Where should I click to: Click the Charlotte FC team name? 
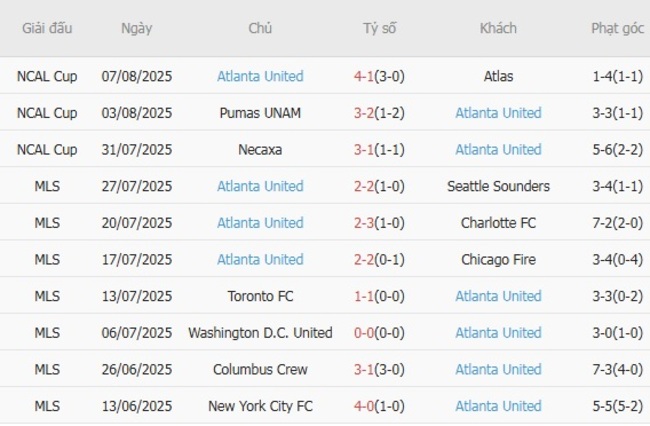point(498,223)
